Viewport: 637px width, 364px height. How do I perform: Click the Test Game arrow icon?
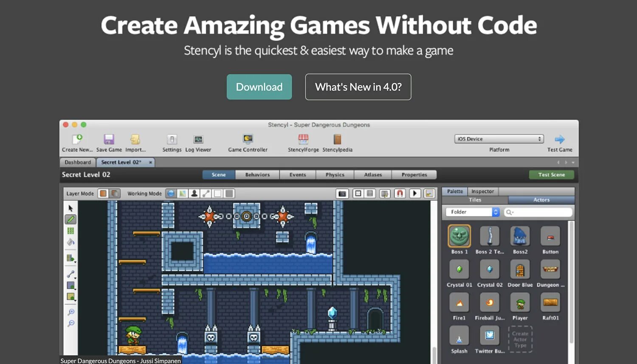click(560, 139)
